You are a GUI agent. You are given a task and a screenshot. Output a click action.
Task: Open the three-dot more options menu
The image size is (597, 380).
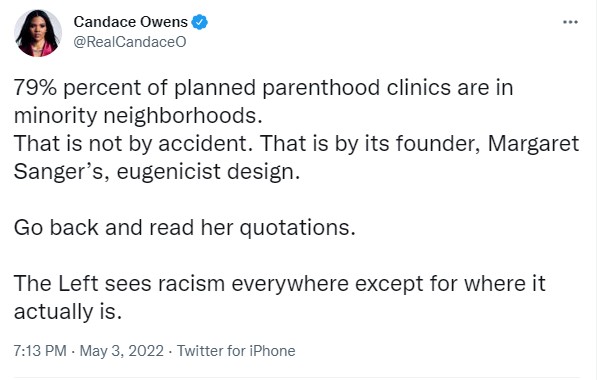pos(570,22)
